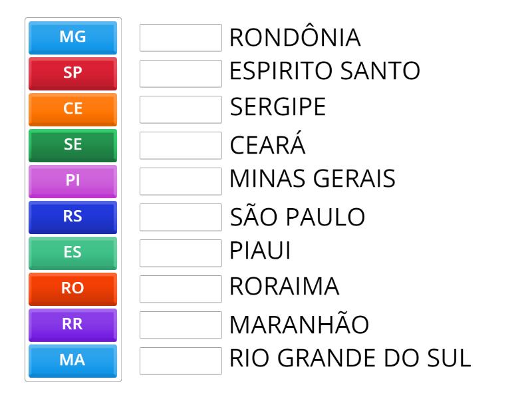
Task: Select the CE tile
Action: point(72,110)
